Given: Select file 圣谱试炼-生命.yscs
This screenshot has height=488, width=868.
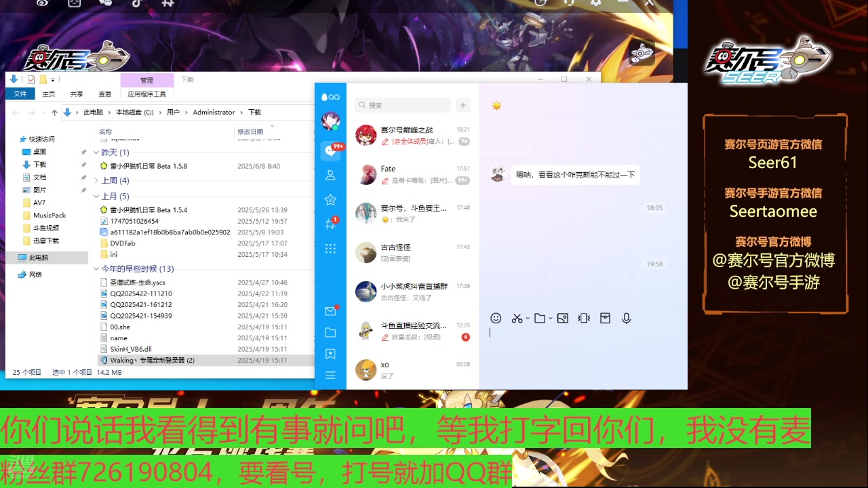Looking at the screenshot, I should 138,282.
